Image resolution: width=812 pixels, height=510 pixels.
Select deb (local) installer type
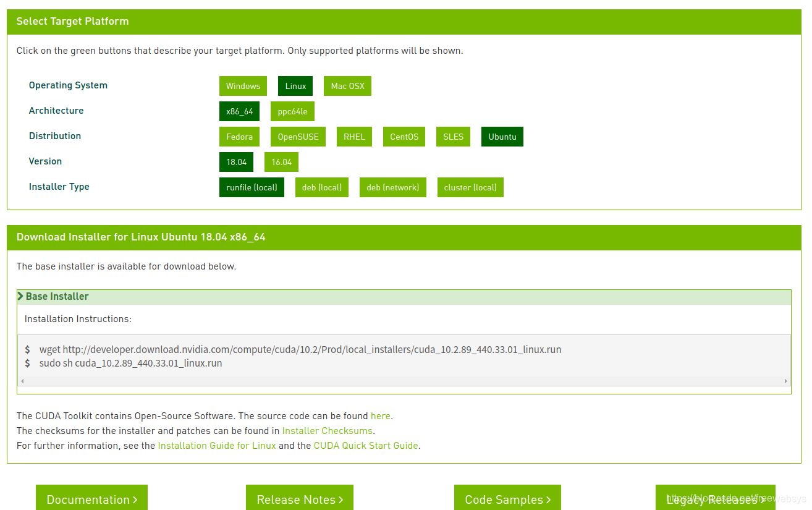click(x=322, y=187)
